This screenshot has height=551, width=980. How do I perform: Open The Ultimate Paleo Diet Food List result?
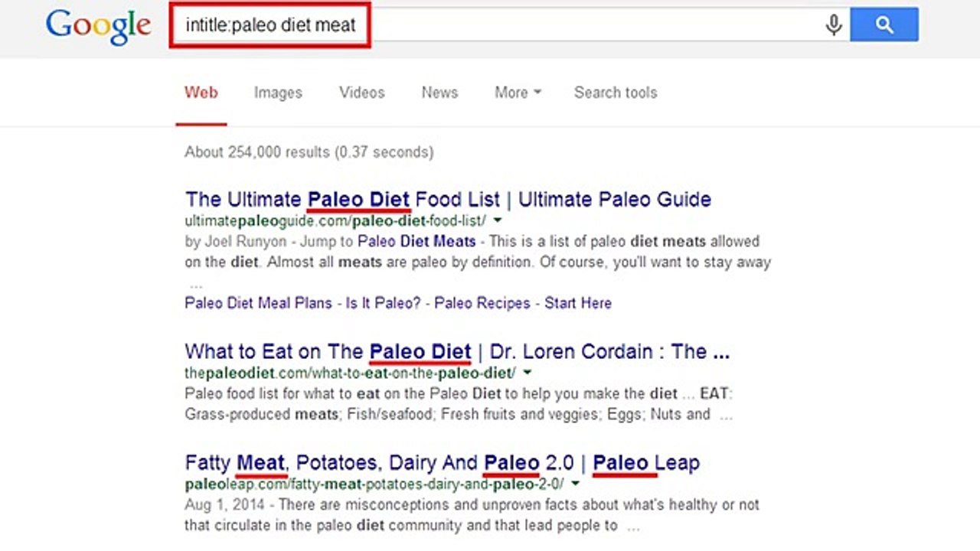(448, 200)
